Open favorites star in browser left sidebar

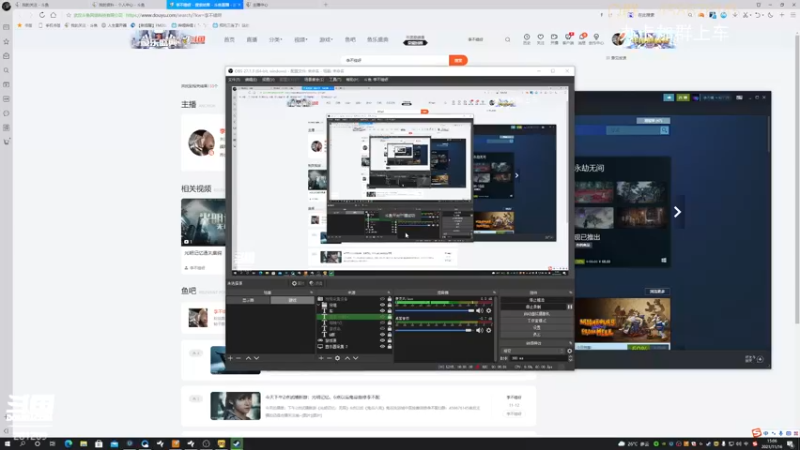(x=6, y=41)
